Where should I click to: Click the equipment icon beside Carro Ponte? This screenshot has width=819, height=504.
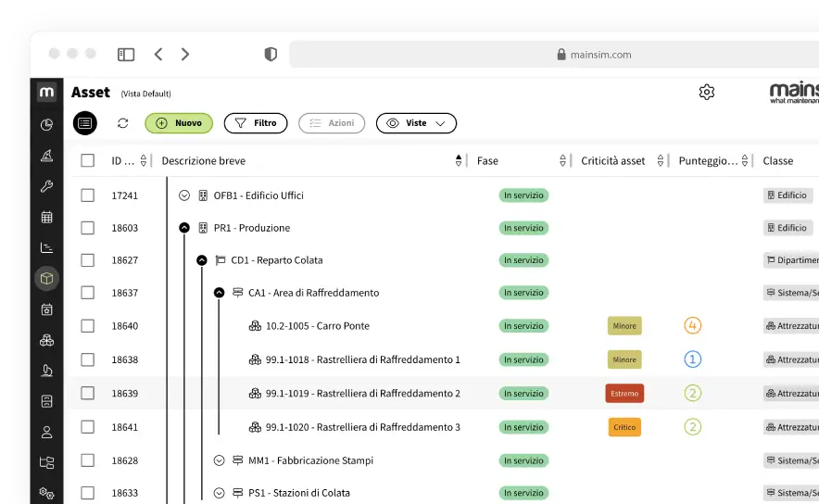[255, 326]
